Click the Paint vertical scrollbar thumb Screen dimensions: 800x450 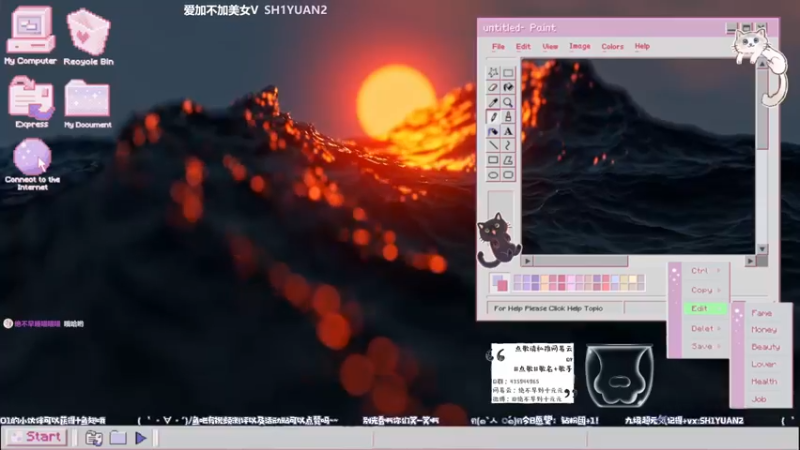(x=762, y=110)
